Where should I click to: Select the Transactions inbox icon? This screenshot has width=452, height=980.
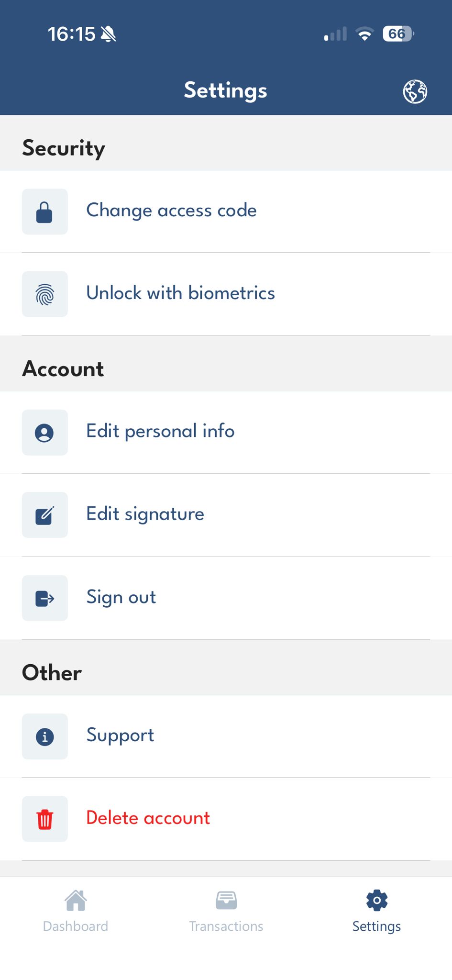(x=226, y=899)
